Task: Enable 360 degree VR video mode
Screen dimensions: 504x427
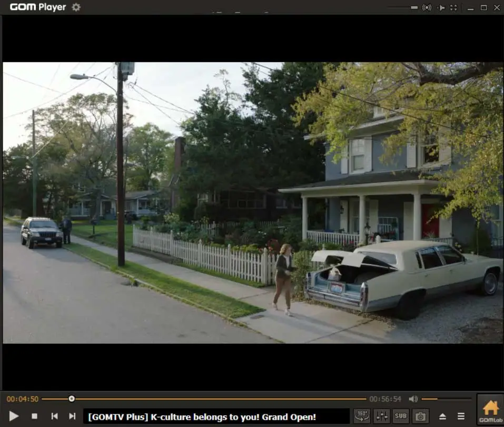Action: coord(362,416)
